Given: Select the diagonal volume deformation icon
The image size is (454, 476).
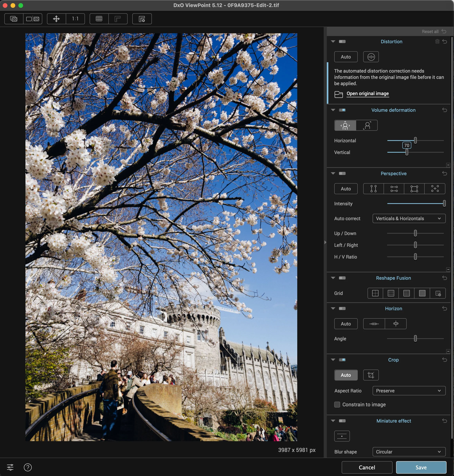Looking at the screenshot, I should [x=367, y=125].
